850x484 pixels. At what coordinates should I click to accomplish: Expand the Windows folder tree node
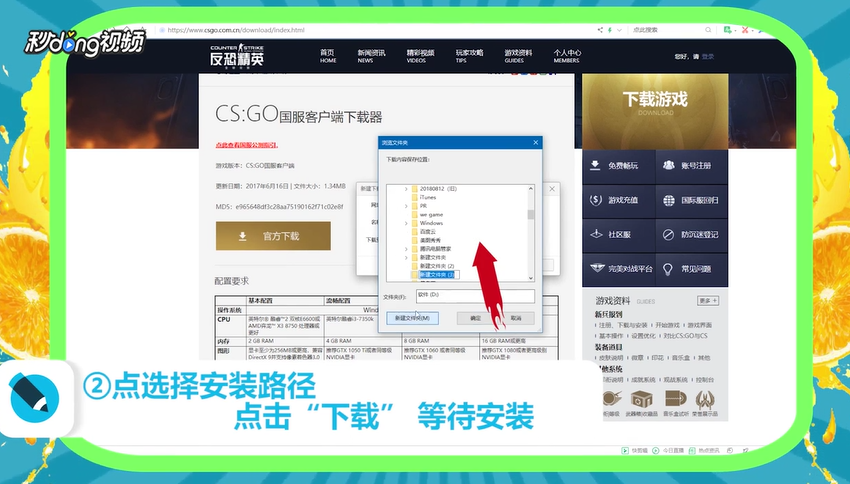[x=406, y=223]
